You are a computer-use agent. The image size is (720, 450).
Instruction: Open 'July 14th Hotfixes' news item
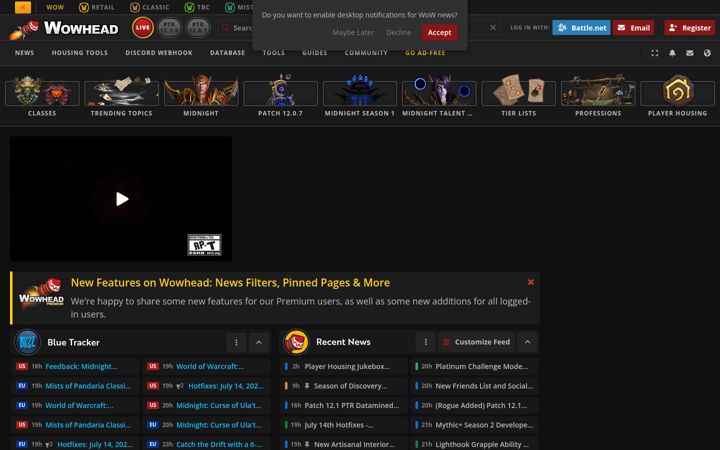coord(339,425)
